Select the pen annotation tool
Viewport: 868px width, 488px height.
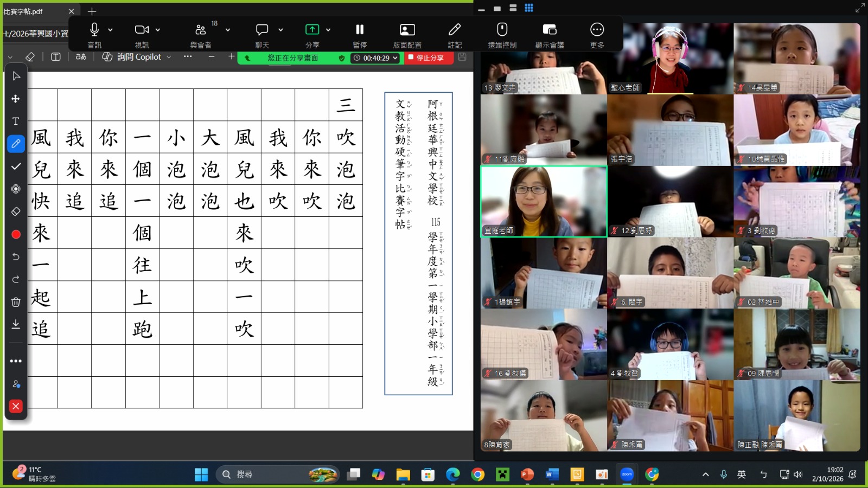[x=16, y=144]
